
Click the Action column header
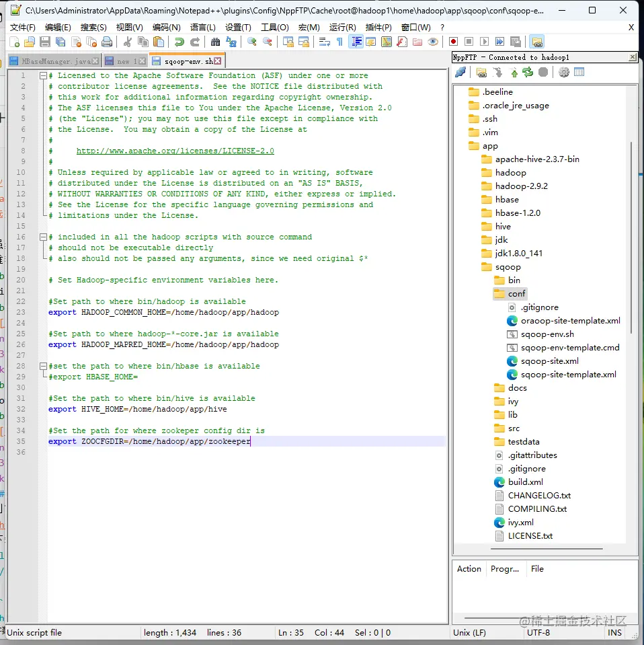pyautogui.click(x=469, y=569)
